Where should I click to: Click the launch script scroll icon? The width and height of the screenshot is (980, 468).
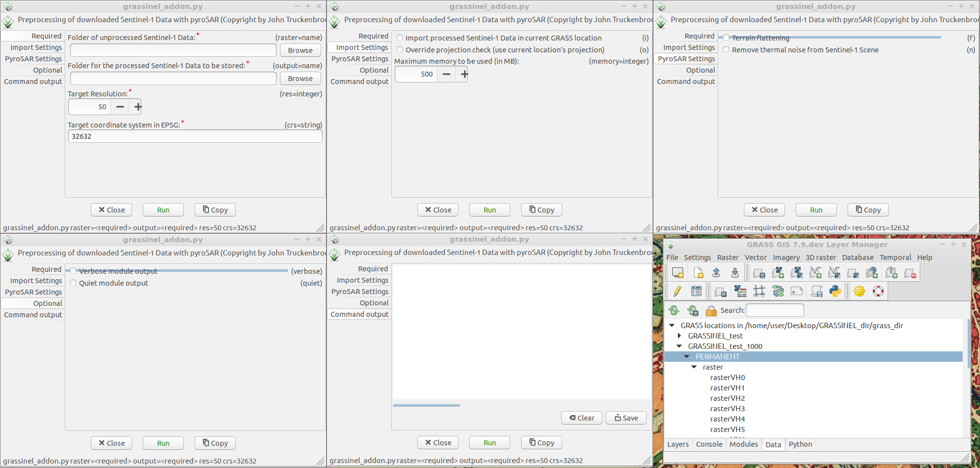click(817, 292)
